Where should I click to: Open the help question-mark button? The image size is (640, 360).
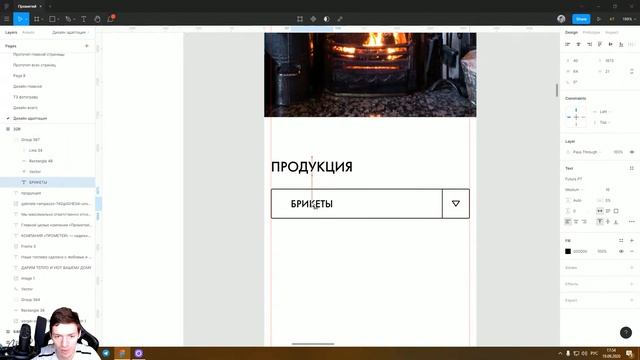click(x=626, y=333)
